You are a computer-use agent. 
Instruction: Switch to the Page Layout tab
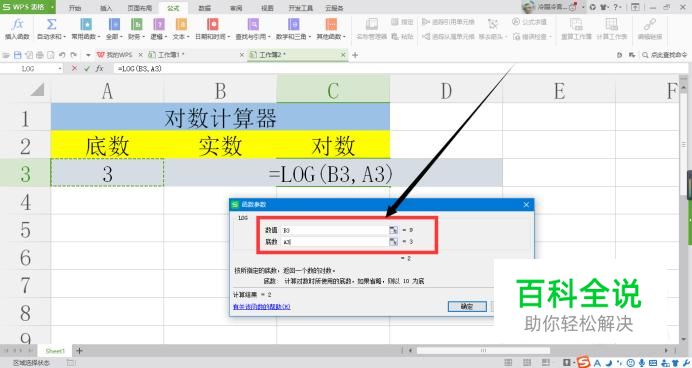point(139,8)
